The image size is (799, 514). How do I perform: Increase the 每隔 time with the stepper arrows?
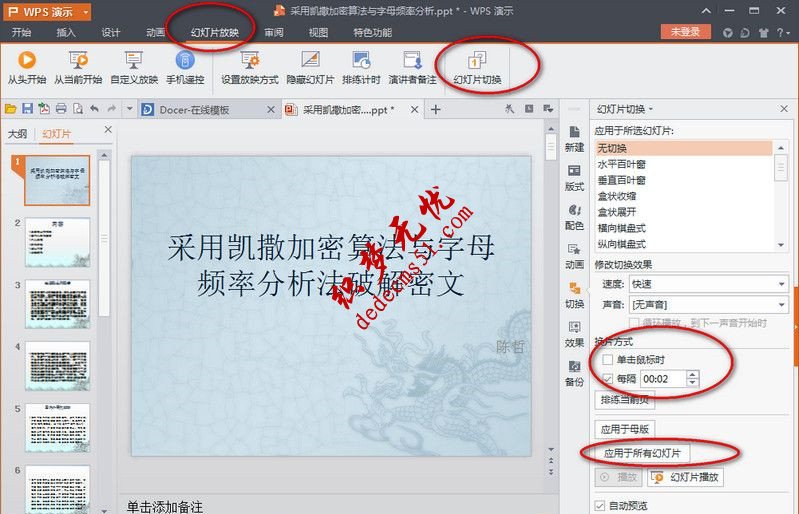tap(692, 374)
